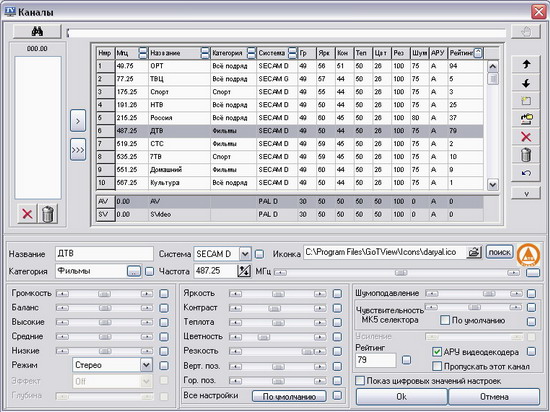
Task: Click Рейтинг column sort toggle
Action: (478, 53)
